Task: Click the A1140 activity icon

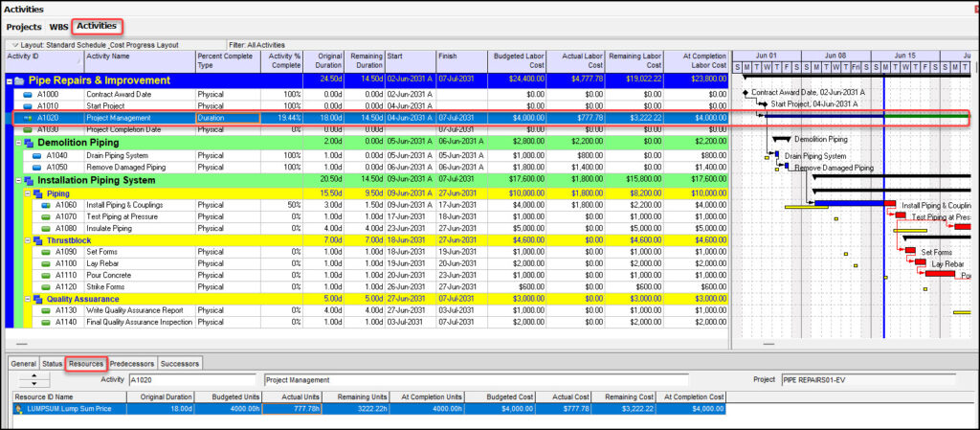Action: tap(46, 323)
